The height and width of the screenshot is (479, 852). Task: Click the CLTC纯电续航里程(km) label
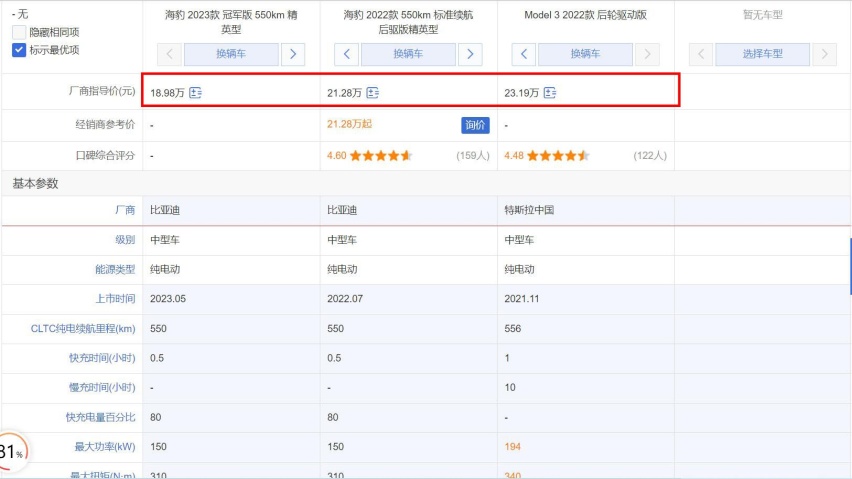[x=83, y=329]
